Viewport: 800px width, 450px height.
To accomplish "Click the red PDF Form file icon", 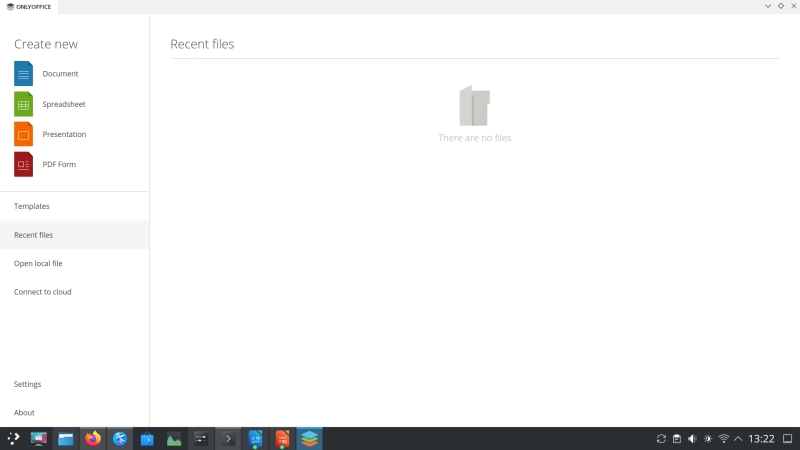I will (23, 164).
